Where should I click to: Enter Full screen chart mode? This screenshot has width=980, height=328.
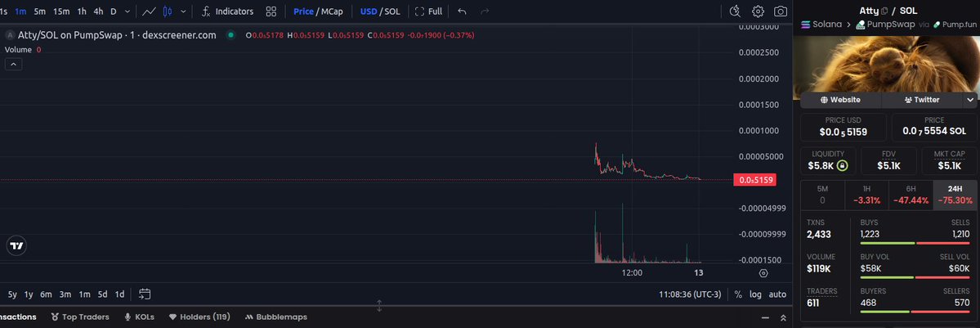pyautogui.click(x=428, y=11)
